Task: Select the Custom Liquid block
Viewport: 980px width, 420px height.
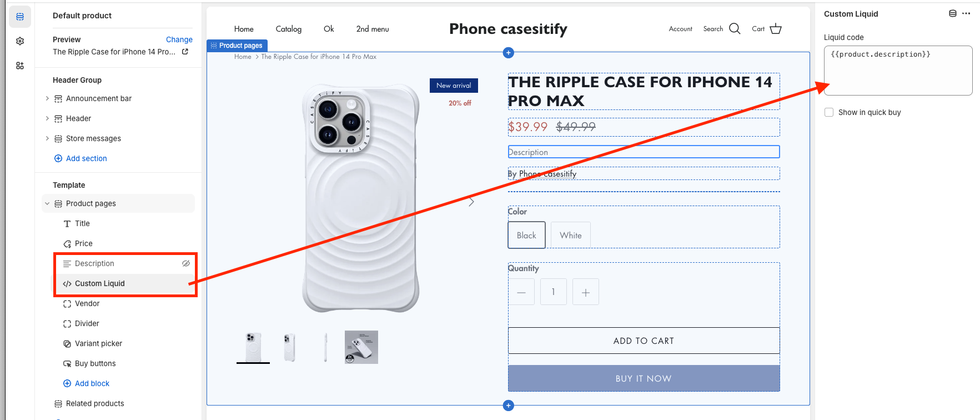Action: (100, 283)
